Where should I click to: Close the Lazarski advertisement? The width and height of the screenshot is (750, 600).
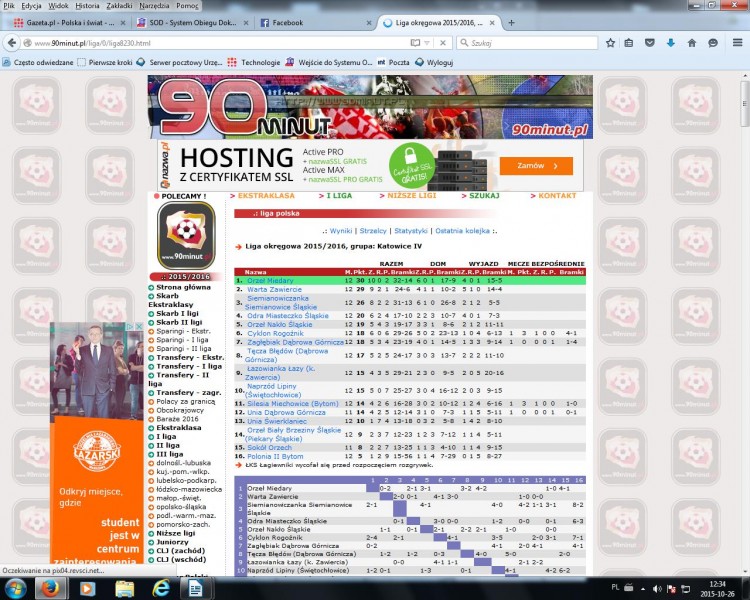point(139,326)
